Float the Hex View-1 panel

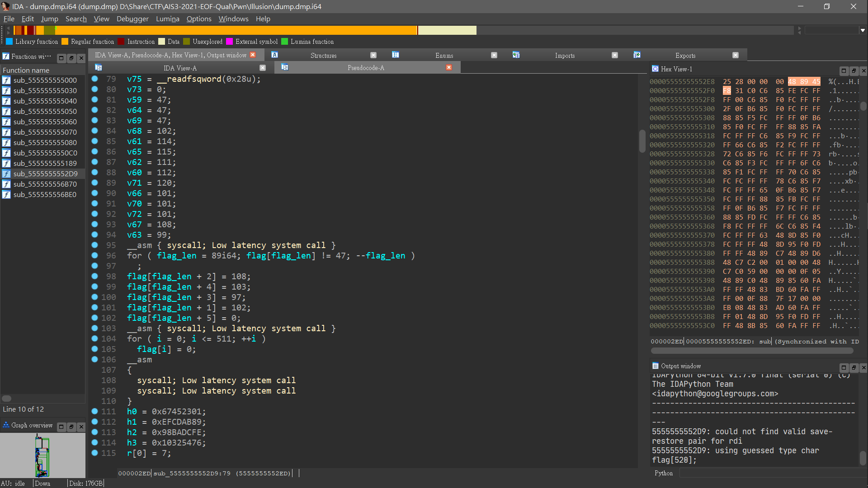pos(854,70)
